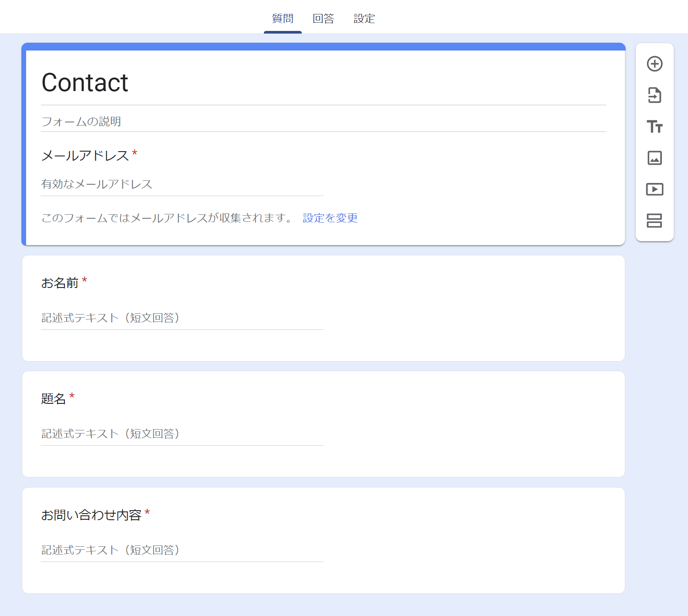Switch to the 質問 tab
Viewport: 688px width, 616px height.
pyautogui.click(x=283, y=18)
